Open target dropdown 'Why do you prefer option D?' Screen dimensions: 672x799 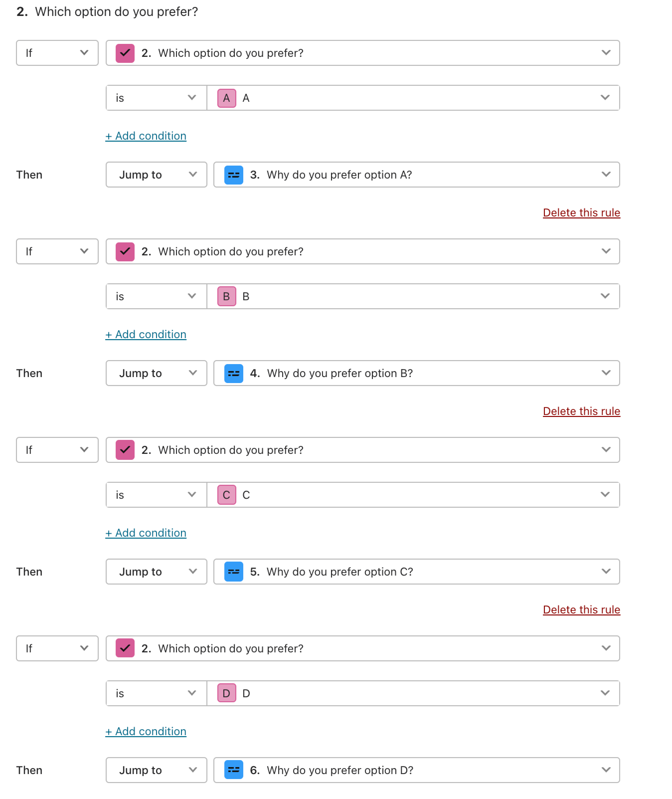416,770
